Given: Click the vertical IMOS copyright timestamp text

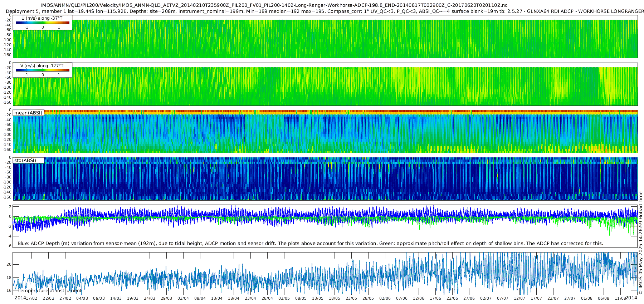Looking at the screenshot, I should click(640, 243).
